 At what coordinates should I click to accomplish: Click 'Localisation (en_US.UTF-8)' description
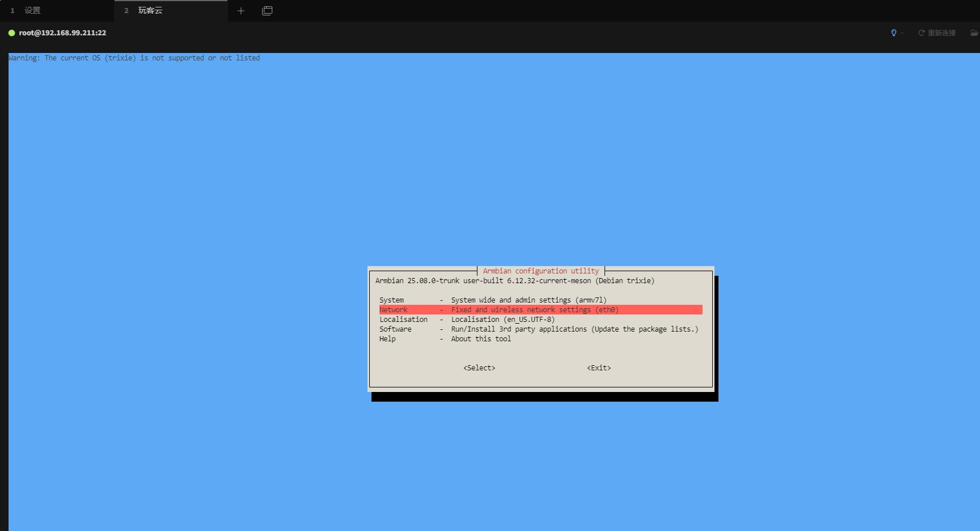pyautogui.click(x=503, y=320)
